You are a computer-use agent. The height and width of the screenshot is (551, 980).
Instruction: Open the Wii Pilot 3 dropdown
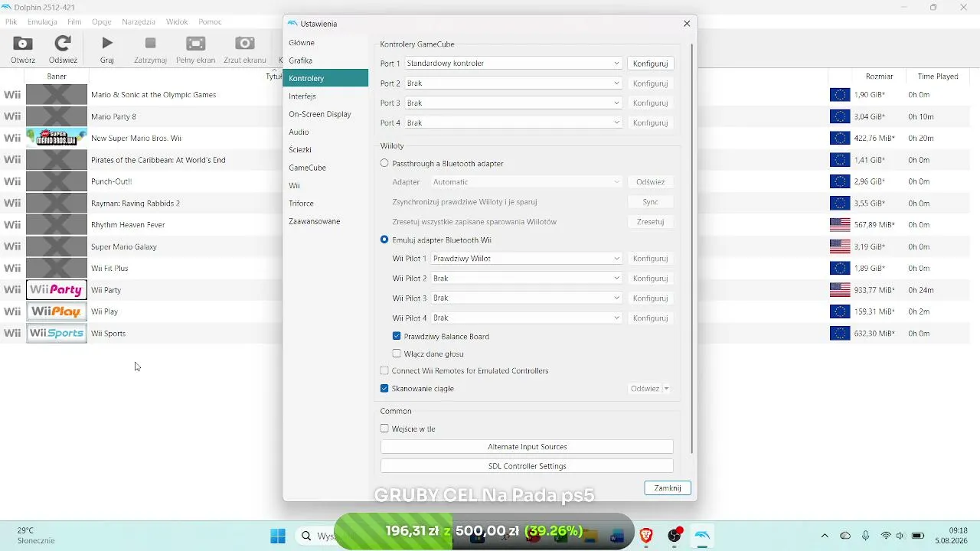526,298
